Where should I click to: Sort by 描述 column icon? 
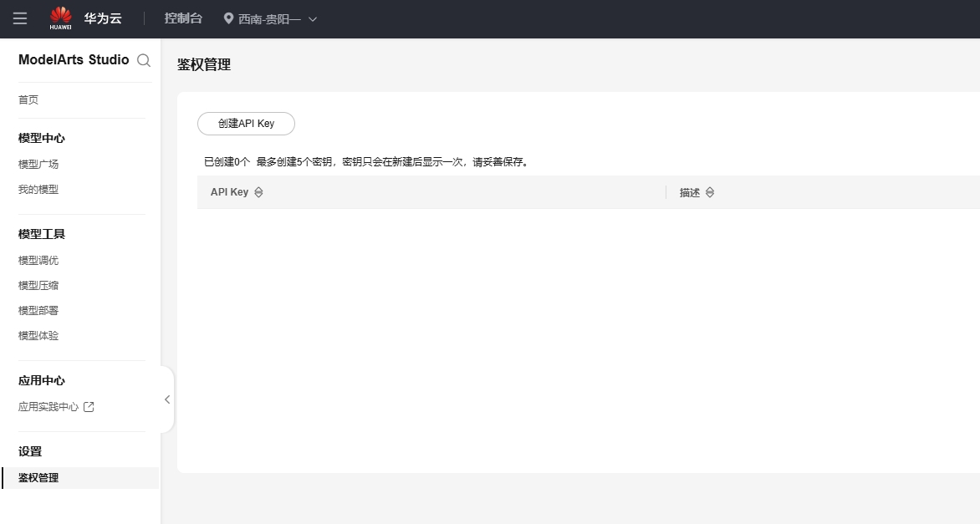[x=710, y=192]
